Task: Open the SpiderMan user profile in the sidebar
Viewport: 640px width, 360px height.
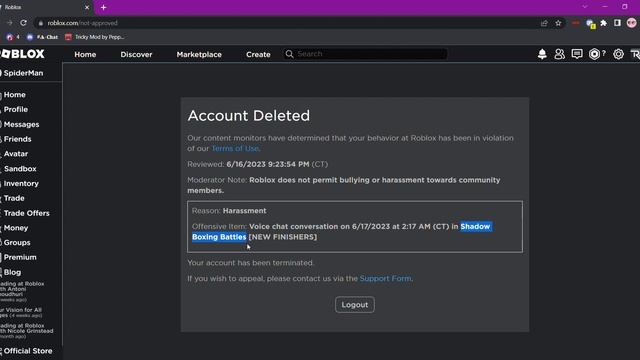Action: [23, 73]
